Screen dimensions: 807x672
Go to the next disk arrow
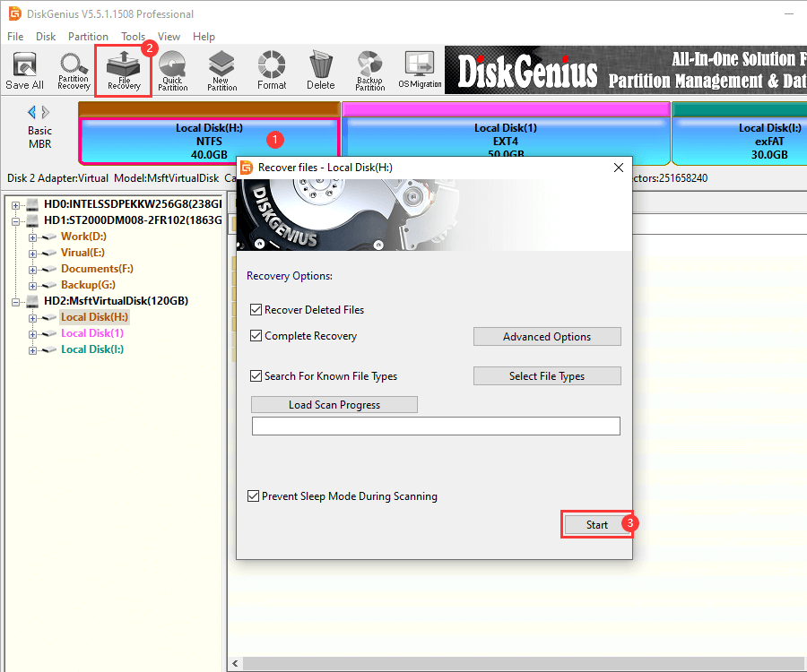(46, 112)
